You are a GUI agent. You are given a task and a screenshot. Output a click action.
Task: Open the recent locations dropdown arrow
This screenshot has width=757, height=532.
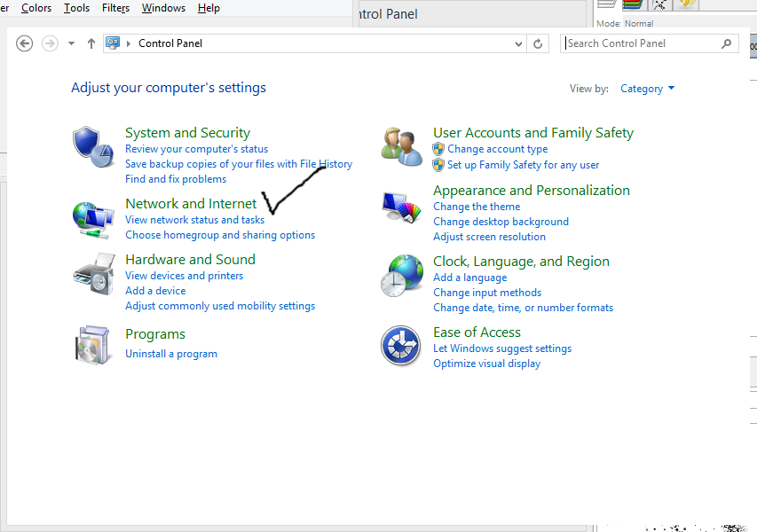[72, 43]
